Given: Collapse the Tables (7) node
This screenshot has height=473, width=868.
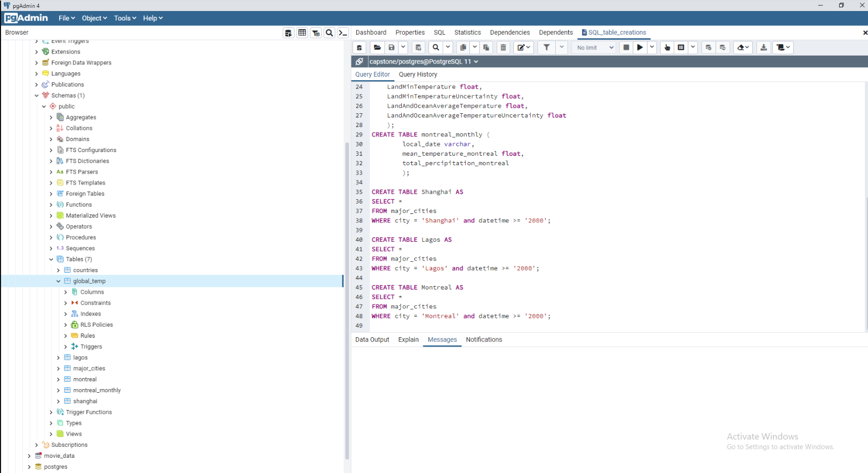Looking at the screenshot, I should [51, 260].
